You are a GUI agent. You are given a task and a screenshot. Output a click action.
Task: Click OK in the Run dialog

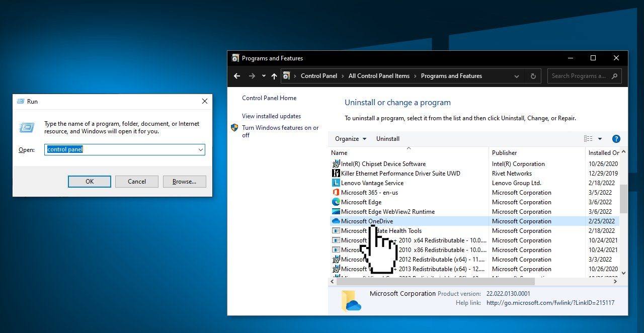tap(90, 182)
